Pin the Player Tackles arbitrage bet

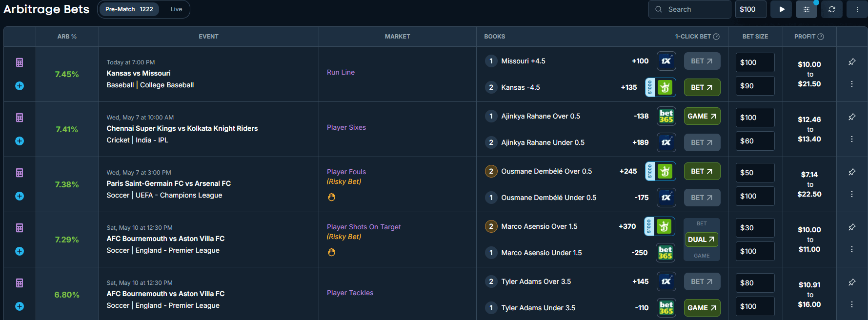(852, 282)
